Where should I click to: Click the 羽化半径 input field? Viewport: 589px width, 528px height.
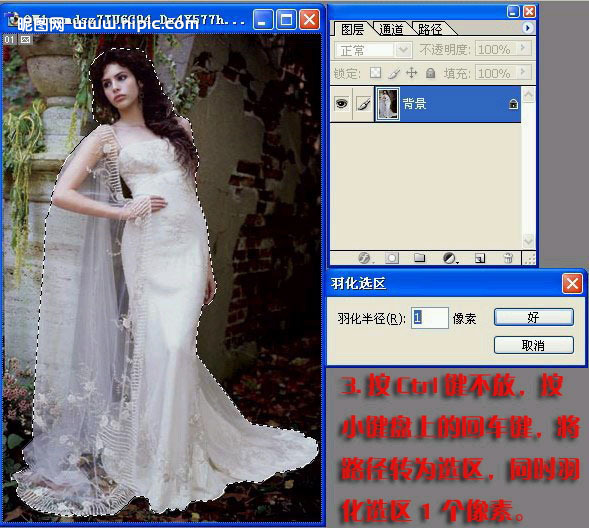[430, 318]
